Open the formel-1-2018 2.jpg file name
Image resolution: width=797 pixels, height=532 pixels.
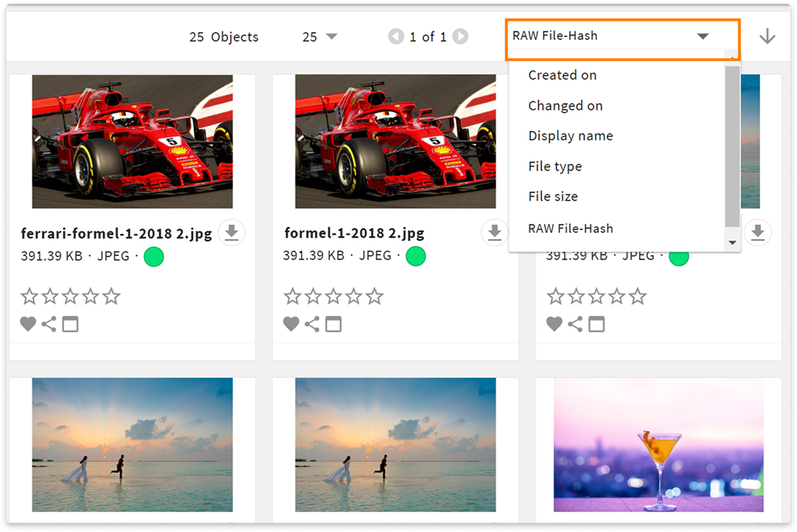[x=354, y=234]
